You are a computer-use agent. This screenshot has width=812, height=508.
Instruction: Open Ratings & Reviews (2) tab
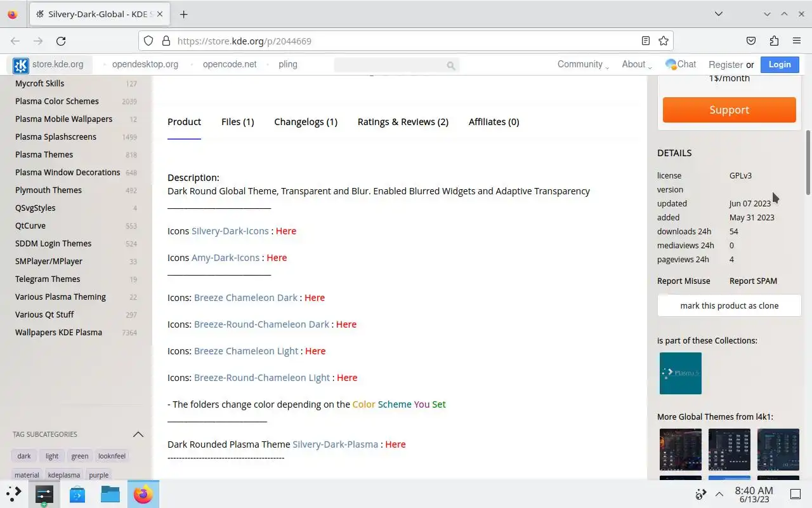[x=403, y=122]
